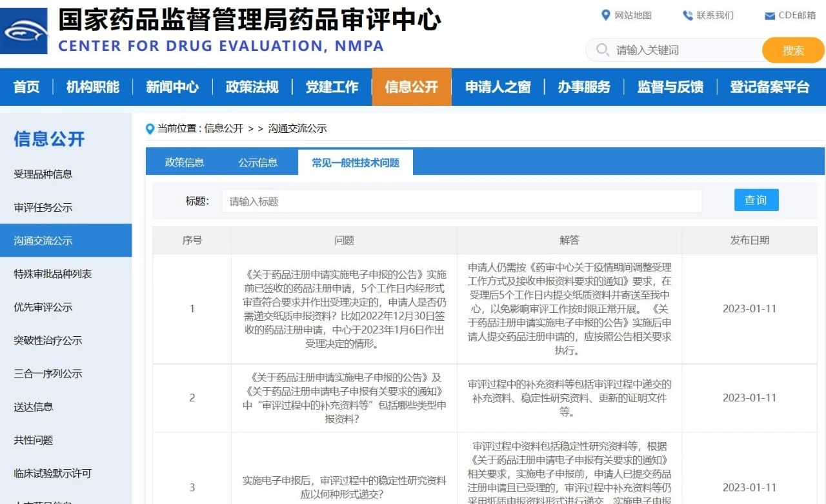The width and height of the screenshot is (826, 504).
Task: Open the 网站地图 link
Action: (x=633, y=15)
